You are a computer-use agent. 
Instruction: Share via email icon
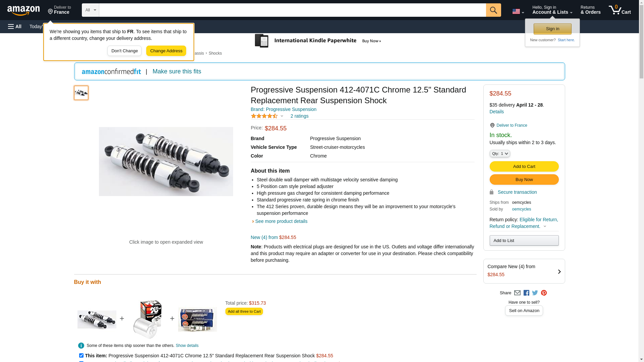pyautogui.click(x=517, y=293)
